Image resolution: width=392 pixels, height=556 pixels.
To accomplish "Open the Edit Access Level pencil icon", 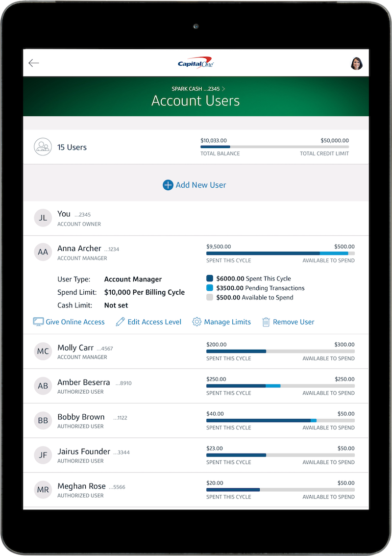I will 120,322.
